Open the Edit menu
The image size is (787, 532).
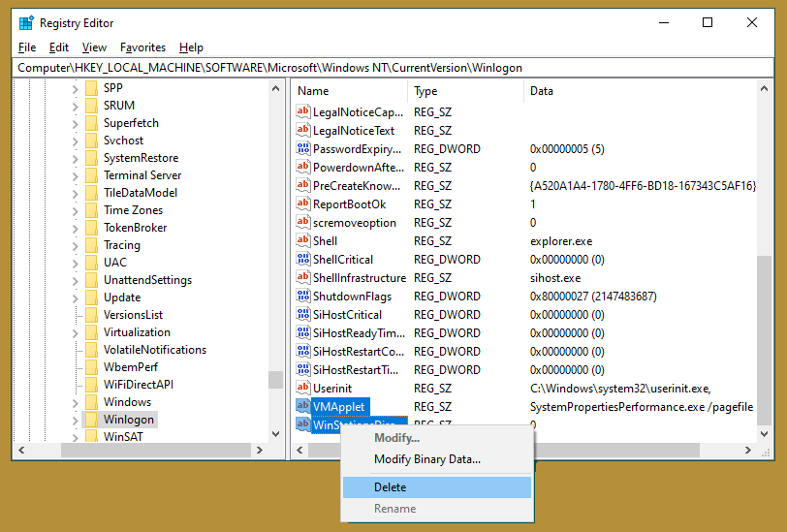59,47
